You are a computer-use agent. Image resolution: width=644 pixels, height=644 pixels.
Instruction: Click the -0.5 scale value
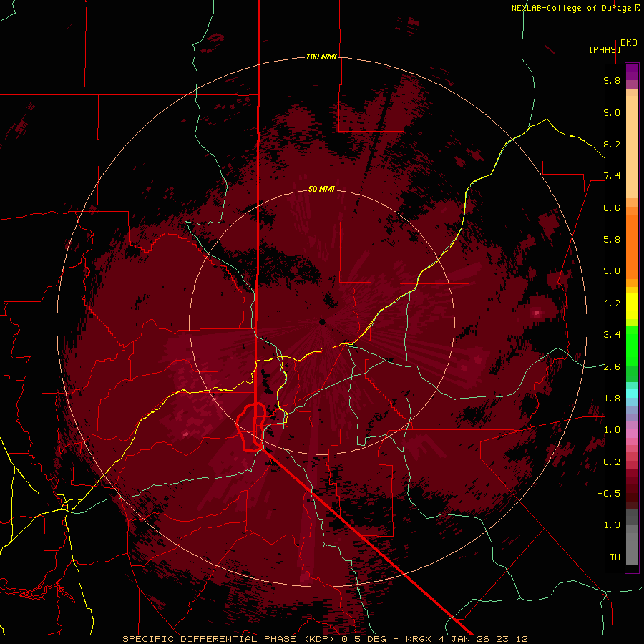pos(609,494)
